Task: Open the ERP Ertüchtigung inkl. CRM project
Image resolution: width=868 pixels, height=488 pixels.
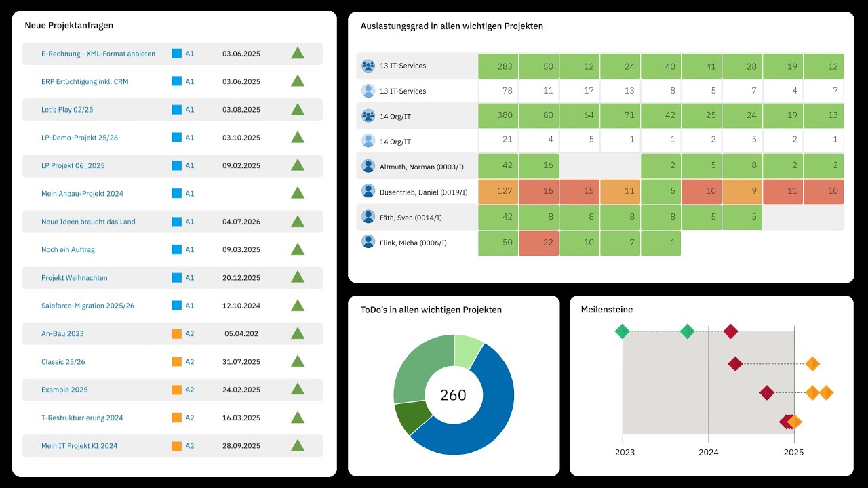Action: [85, 81]
